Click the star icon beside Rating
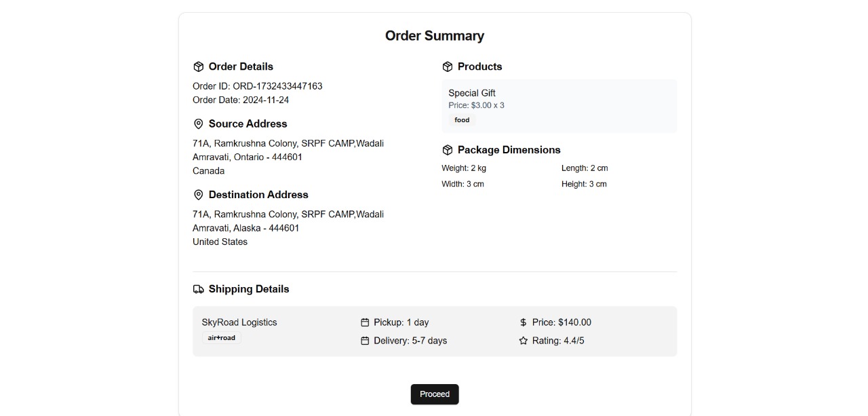The width and height of the screenshot is (868, 416). tap(523, 341)
